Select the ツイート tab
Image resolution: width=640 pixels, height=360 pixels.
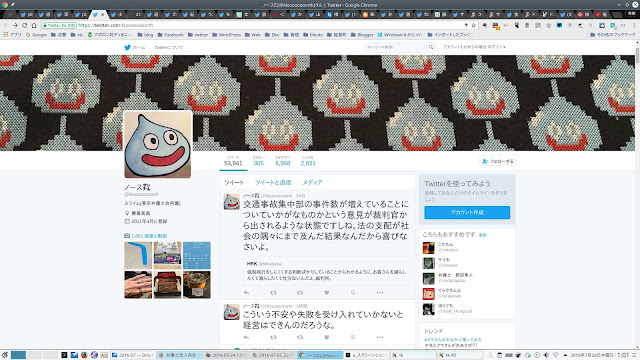tap(234, 182)
